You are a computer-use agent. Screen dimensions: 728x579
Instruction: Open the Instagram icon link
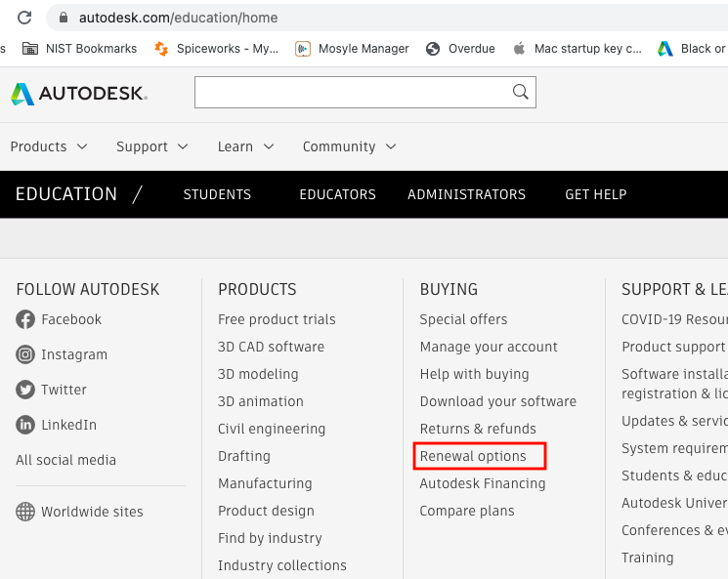pos(25,354)
